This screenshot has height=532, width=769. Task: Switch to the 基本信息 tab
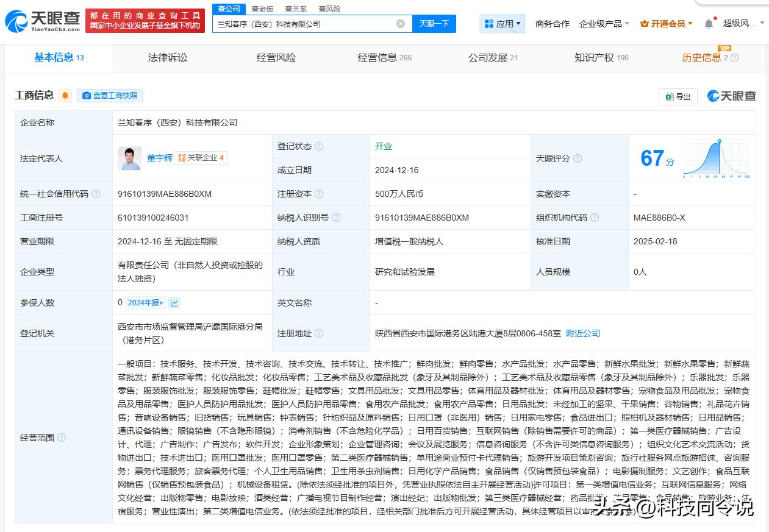coord(59,57)
